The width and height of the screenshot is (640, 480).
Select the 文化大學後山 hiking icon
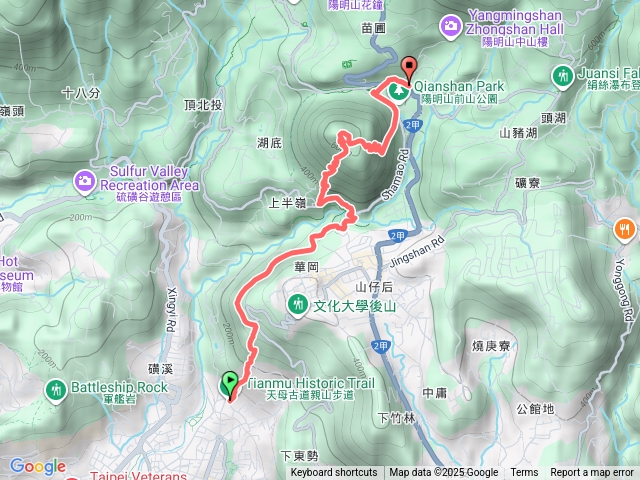click(x=298, y=306)
